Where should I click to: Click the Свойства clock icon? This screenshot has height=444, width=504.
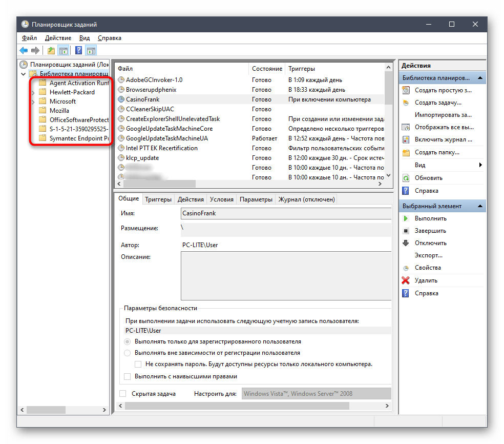(406, 268)
